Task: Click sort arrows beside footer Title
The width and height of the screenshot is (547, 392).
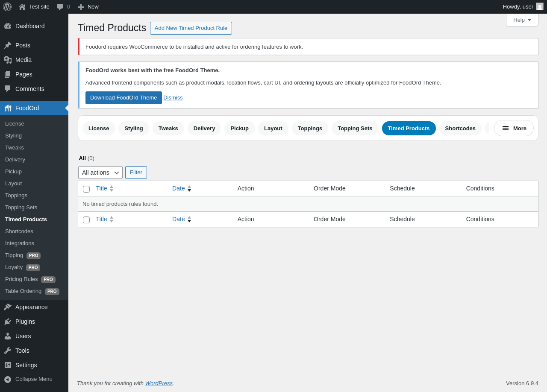Action: [112, 219]
